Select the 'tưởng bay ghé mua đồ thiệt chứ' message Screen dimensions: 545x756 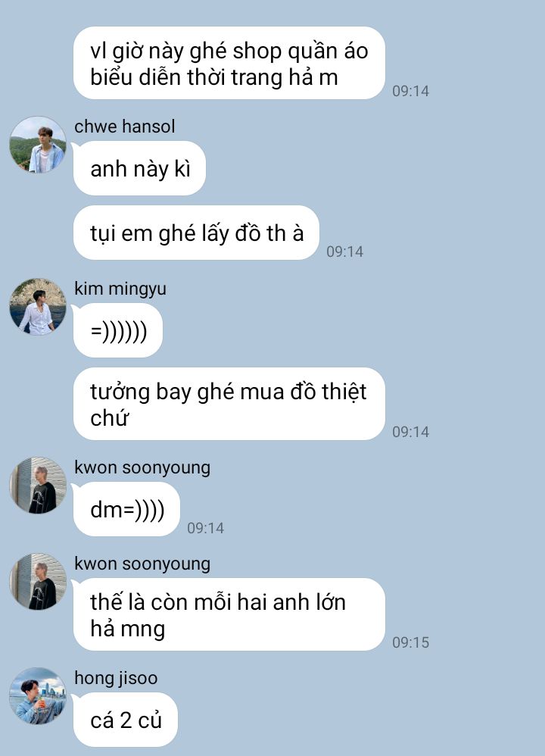(x=229, y=404)
